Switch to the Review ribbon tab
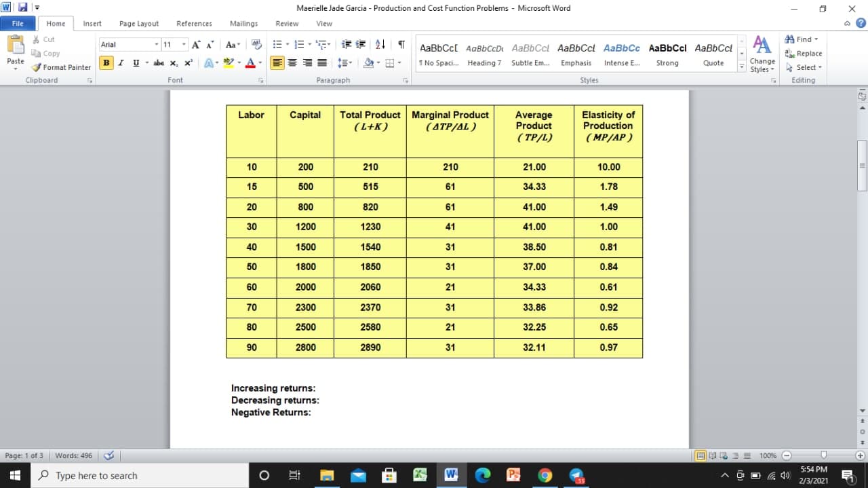Screen dimensions: 868x488 (286, 22)
